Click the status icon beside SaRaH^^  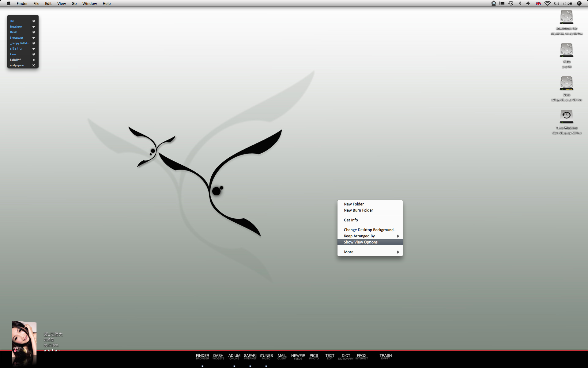click(x=34, y=60)
